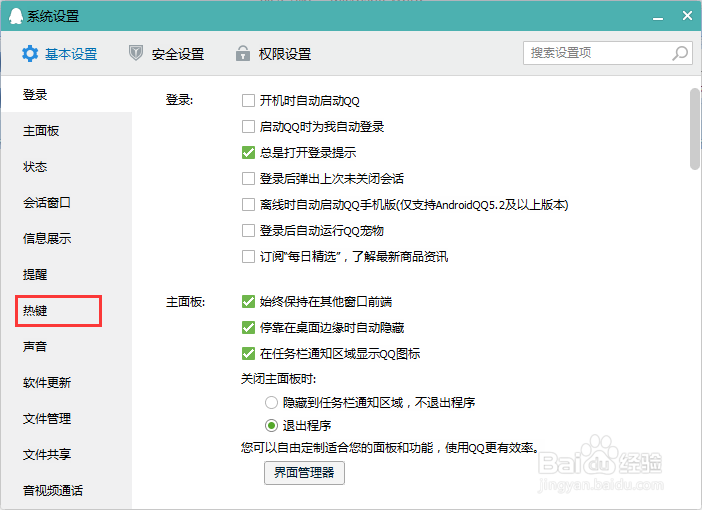Focus the 搜索设置项 search field
The width and height of the screenshot is (702, 510).
[608, 53]
